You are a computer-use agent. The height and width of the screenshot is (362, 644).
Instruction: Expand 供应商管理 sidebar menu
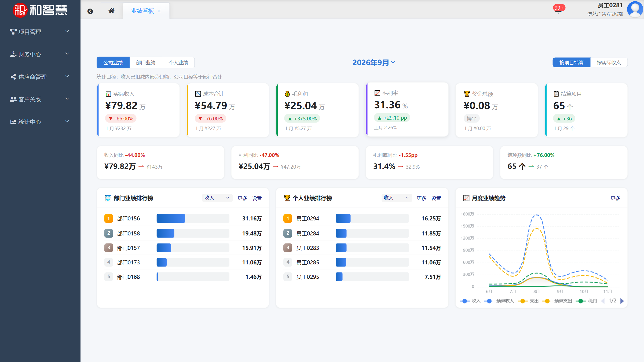40,77
